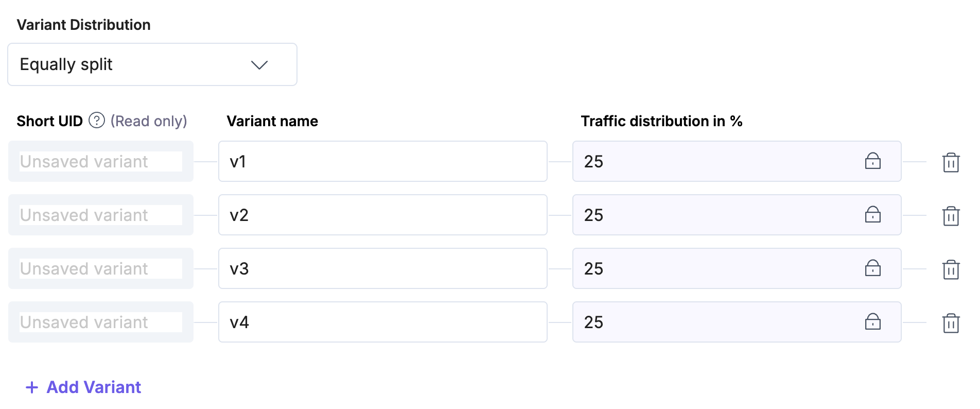Delete the v2 variant row
Viewport: 980px width, 409px height.
tap(951, 216)
